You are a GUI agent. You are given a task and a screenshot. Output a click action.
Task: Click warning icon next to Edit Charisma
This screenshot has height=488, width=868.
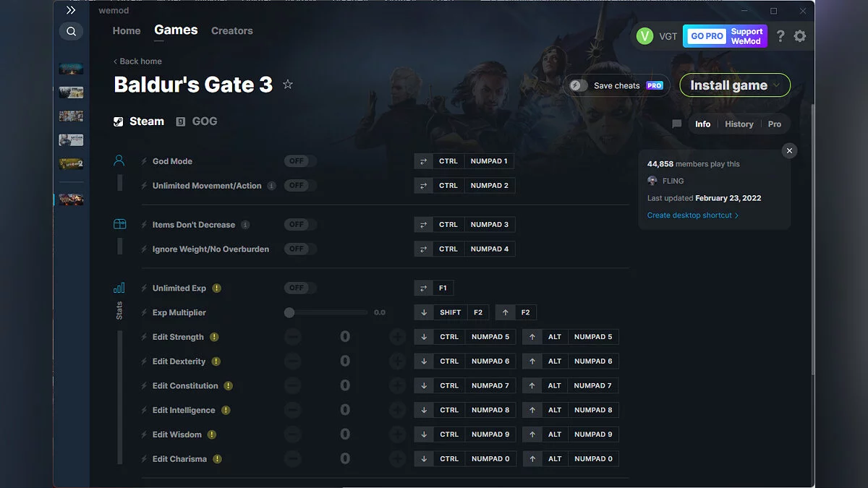click(217, 459)
